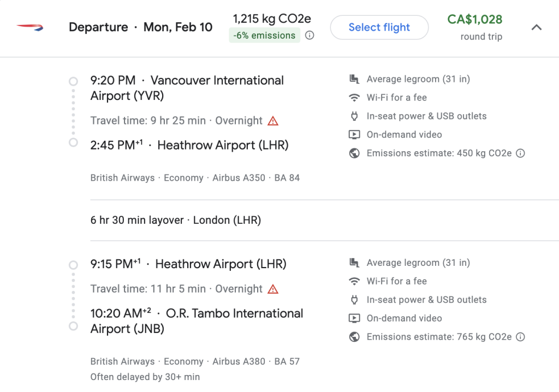
Task: Click the CA$1,028 round trip price
Action: 474,20
